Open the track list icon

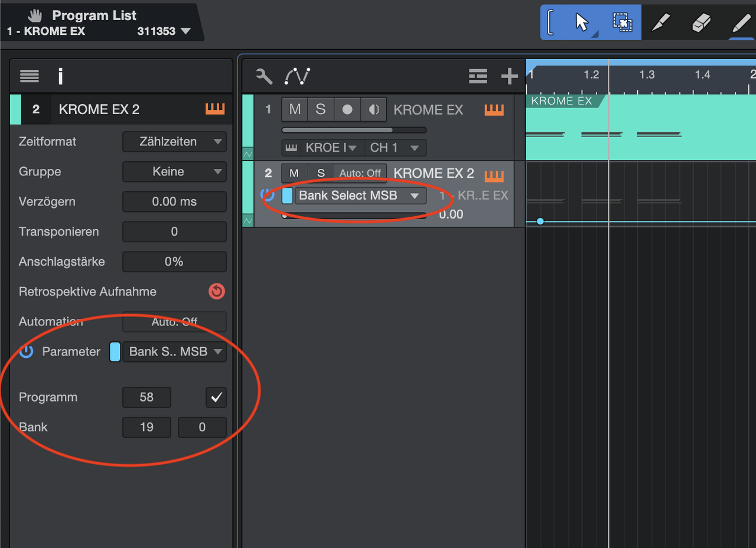(478, 76)
